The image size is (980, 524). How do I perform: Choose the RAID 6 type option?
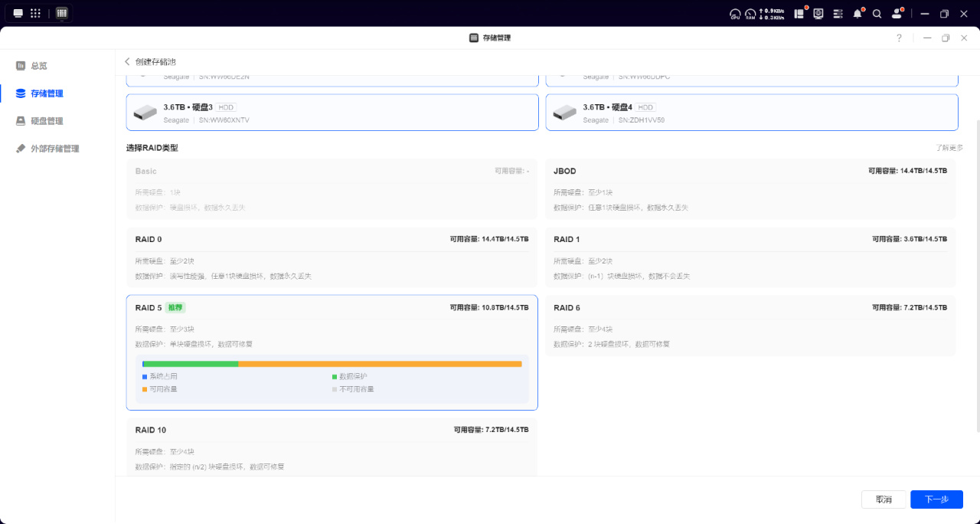pyautogui.click(x=750, y=326)
